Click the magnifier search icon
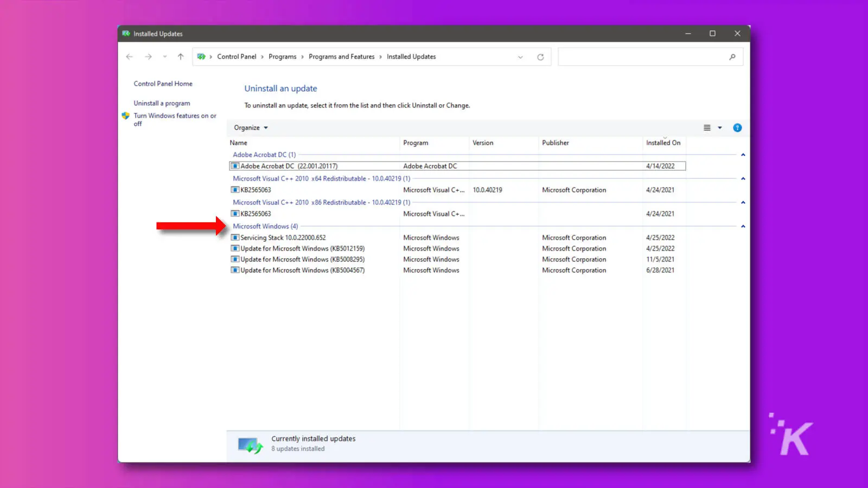Screen dimensions: 868x488 tap(732, 57)
